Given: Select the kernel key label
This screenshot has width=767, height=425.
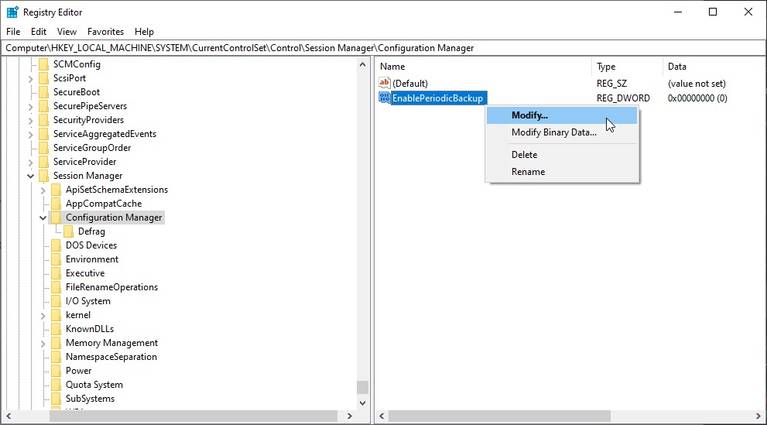Looking at the screenshot, I should (x=78, y=315).
